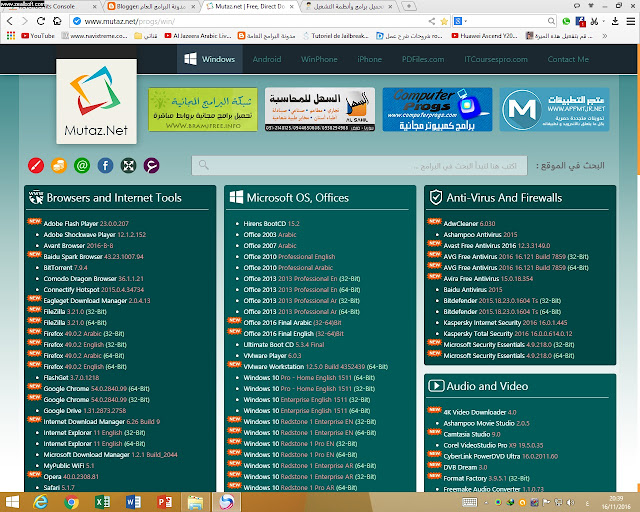Image resolution: width=640 pixels, height=512 pixels.
Task: Open Excel from the taskbar
Action: pyautogui.click(x=102, y=502)
